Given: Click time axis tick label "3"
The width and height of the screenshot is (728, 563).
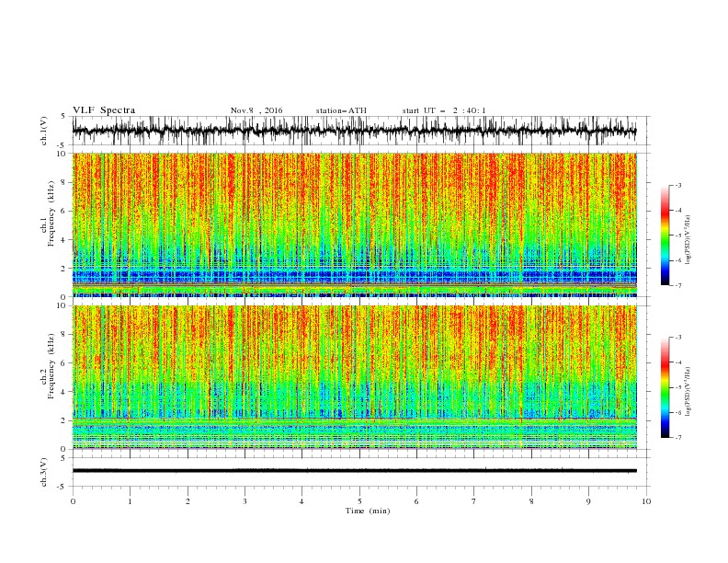Looking at the screenshot, I should [x=245, y=501].
